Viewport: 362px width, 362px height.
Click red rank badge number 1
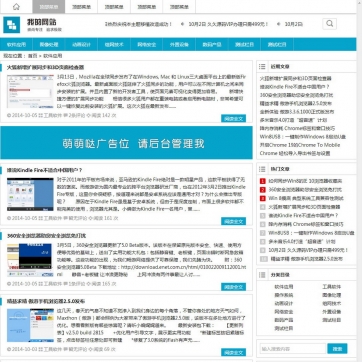(262, 181)
